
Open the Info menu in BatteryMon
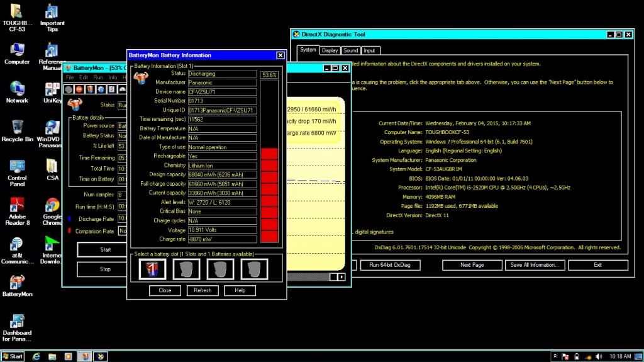tap(113, 77)
